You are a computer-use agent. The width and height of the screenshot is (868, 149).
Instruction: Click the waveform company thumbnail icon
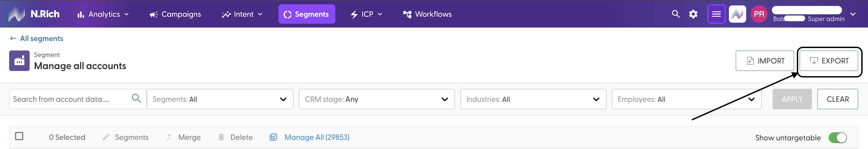pyautogui.click(x=737, y=14)
